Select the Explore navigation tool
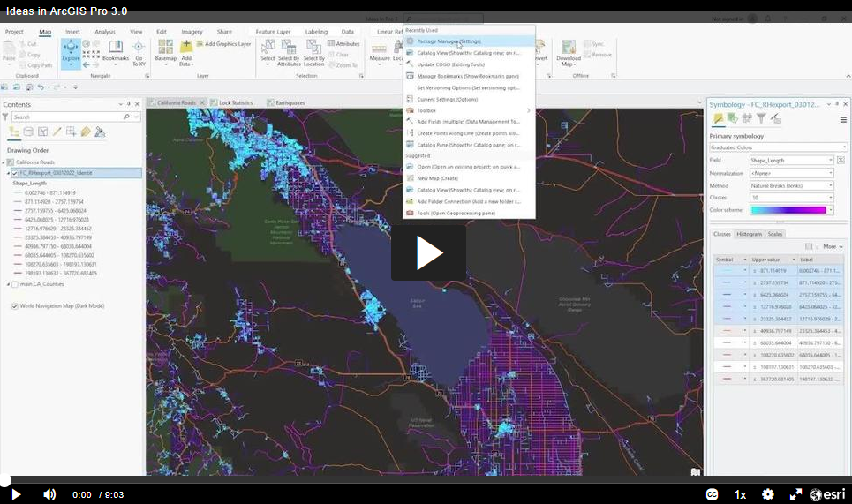The height and width of the screenshot is (504, 852). [x=71, y=53]
